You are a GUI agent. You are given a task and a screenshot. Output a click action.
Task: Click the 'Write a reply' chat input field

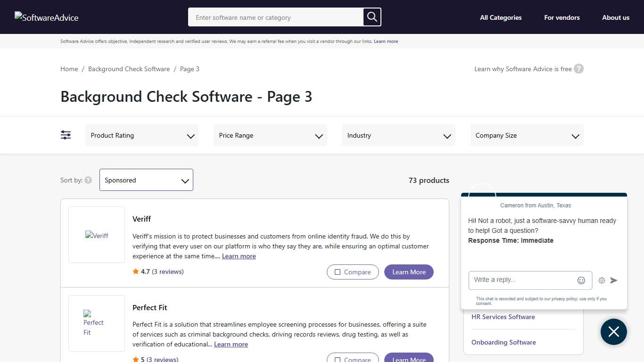tap(523, 280)
